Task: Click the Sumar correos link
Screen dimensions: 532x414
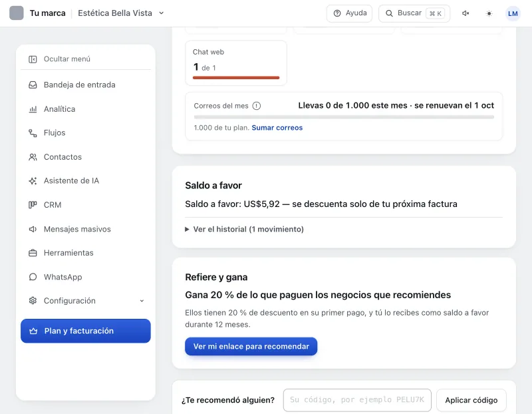Action: 277,128
